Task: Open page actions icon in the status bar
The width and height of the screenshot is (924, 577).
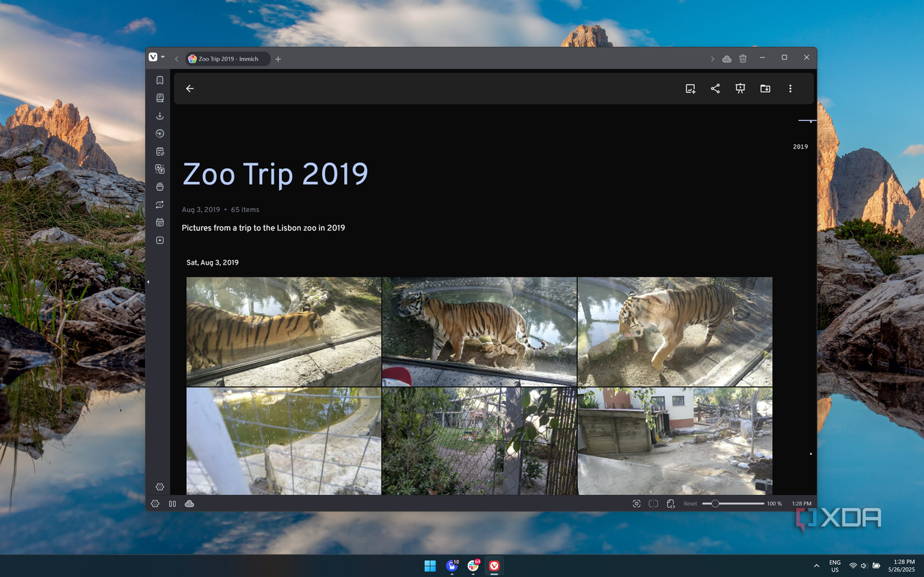Action: pyautogui.click(x=671, y=504)
